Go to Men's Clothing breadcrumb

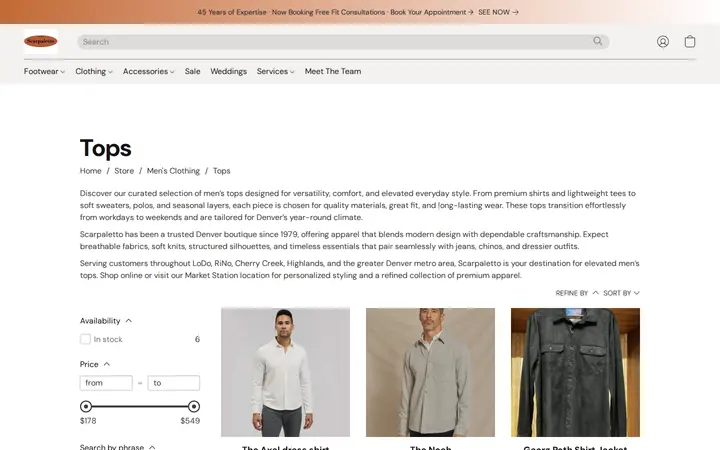click(173, 171)
